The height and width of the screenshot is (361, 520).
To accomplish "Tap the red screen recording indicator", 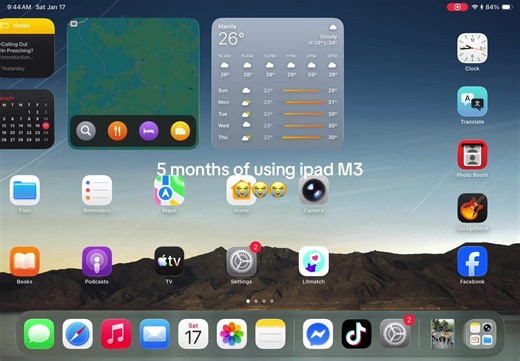I will [x=457, y=7].
